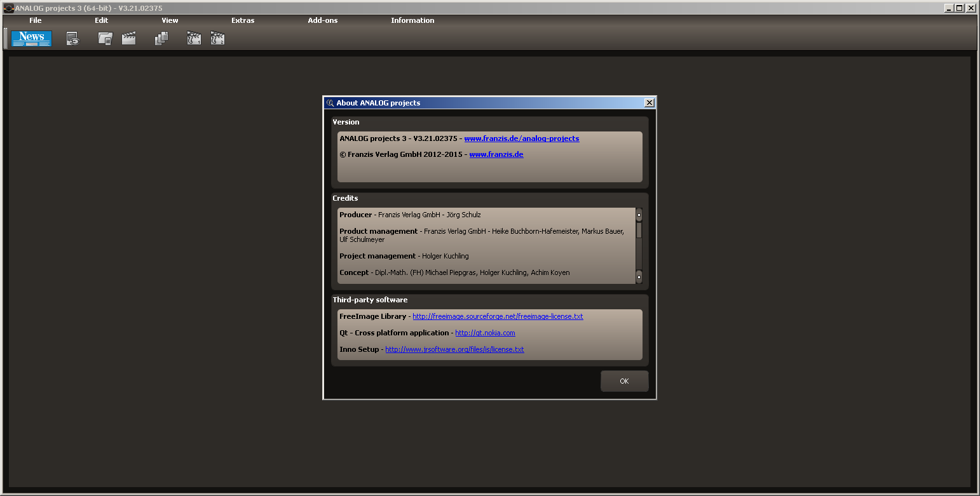
Task: Click the stacked documents batch icon
Action: 161,39
